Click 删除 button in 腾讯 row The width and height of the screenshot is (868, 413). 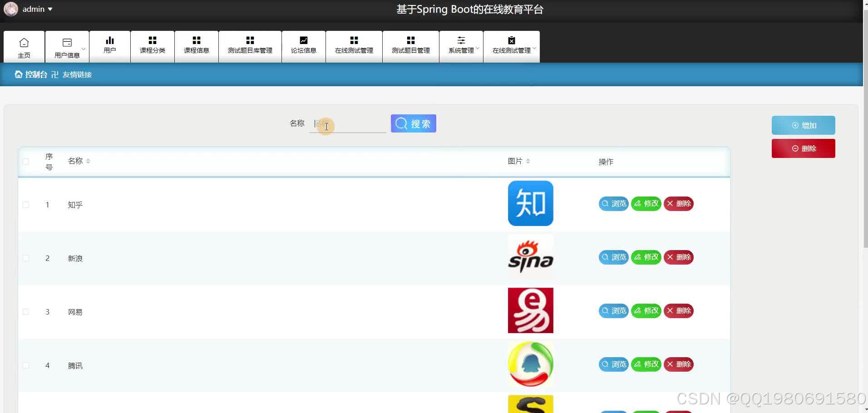[x=679, y=364]
